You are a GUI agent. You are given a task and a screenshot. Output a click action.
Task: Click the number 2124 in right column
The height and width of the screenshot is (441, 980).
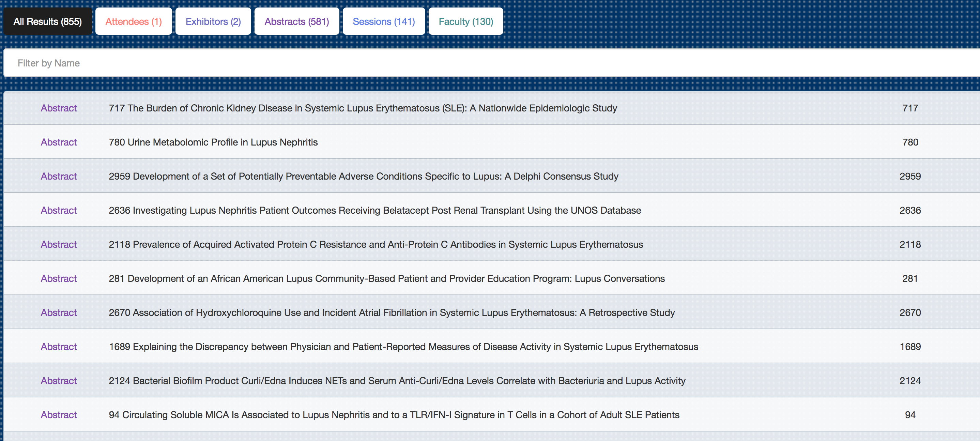[x=909, y=380]
